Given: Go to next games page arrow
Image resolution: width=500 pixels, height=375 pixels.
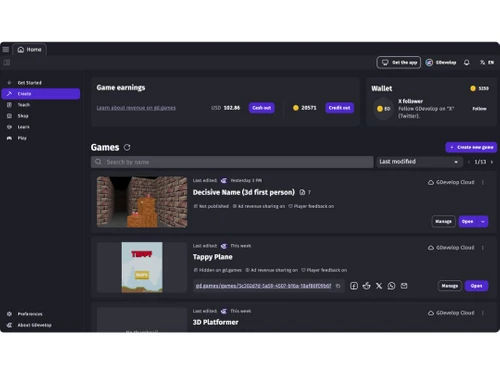Looking at the screenshot, I should click(492, 162).
